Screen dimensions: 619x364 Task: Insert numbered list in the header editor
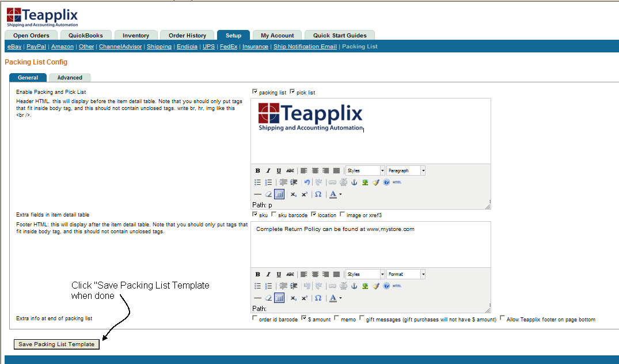[268, 183]
